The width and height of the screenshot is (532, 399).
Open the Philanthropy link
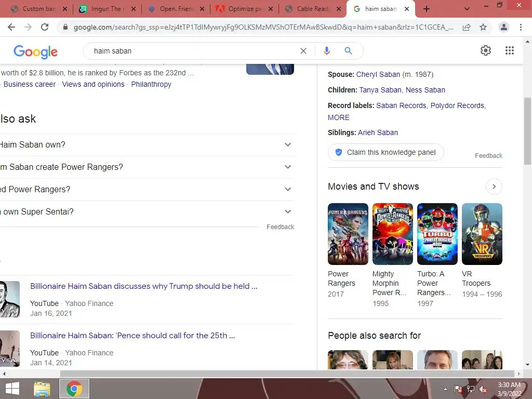coord(151,84)
